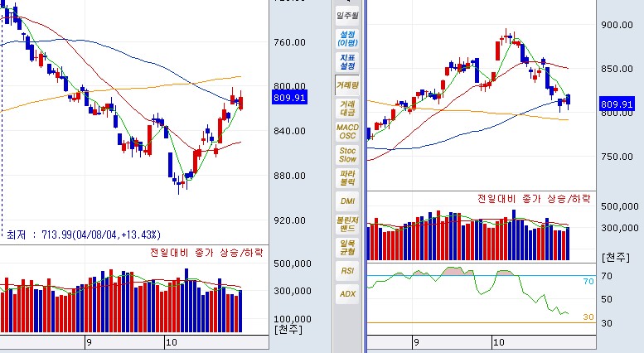Click the left chart's 전일대비 종가 상승/하락 legend
Image resolution: width=644 pixels, height=353 pixels.
point(206,252)
